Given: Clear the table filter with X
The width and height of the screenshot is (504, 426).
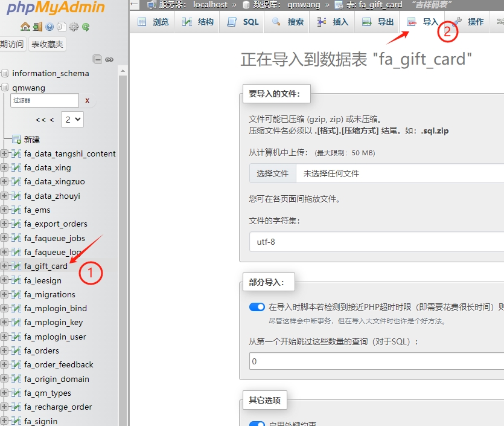Looking at the screenshot, I should (87, 100).
